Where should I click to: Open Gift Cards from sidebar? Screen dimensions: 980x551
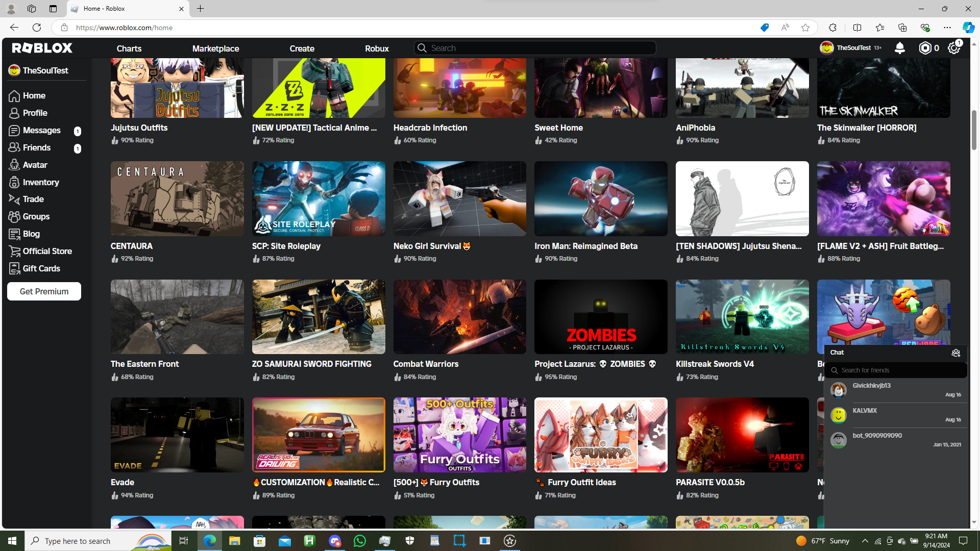pyautogui.click(x=41, y=268)
